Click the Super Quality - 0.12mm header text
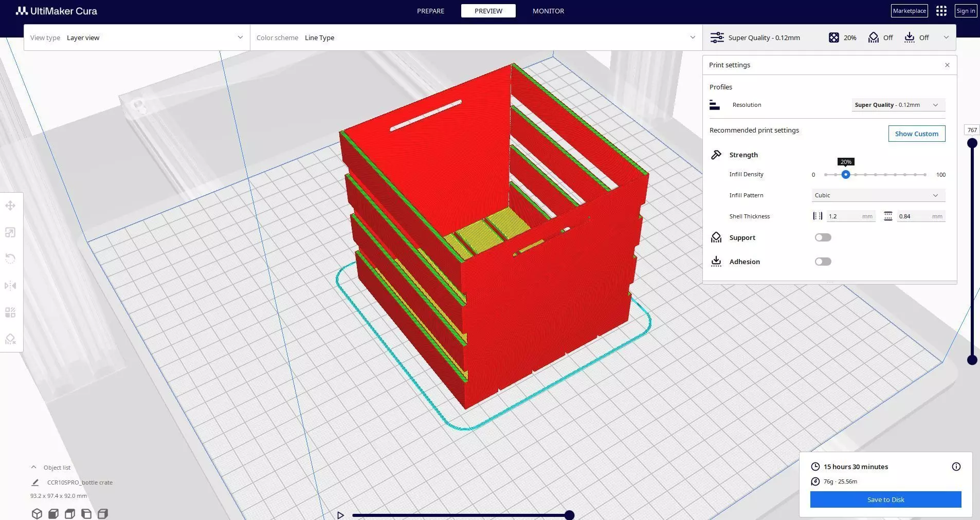The image size is (980, 520). pyautogui.click(x=764, y=38)
